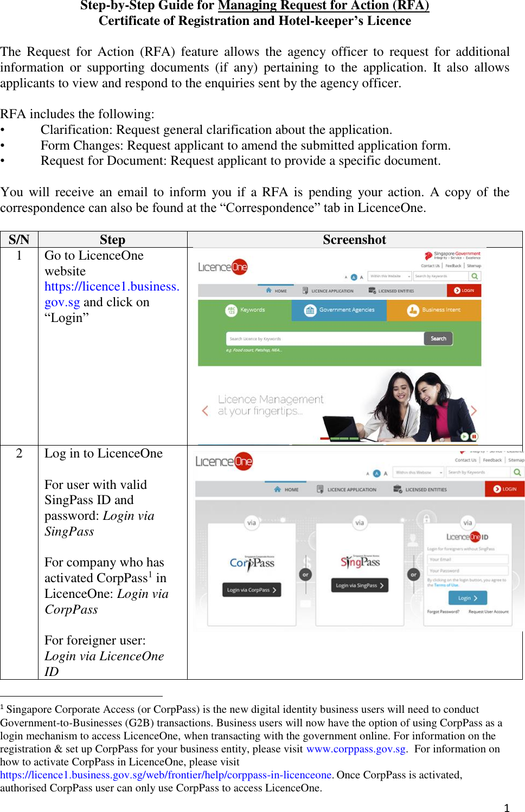This screenshot has height=812, width=525.
Task: Click the Forgot Password link
Action: pyautogui.click(x=443, y=610)
